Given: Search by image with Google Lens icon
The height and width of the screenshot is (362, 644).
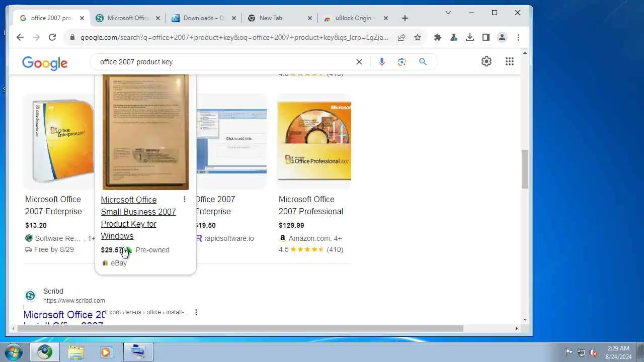Looking at the screenshot, I should [x=401, y=62].
